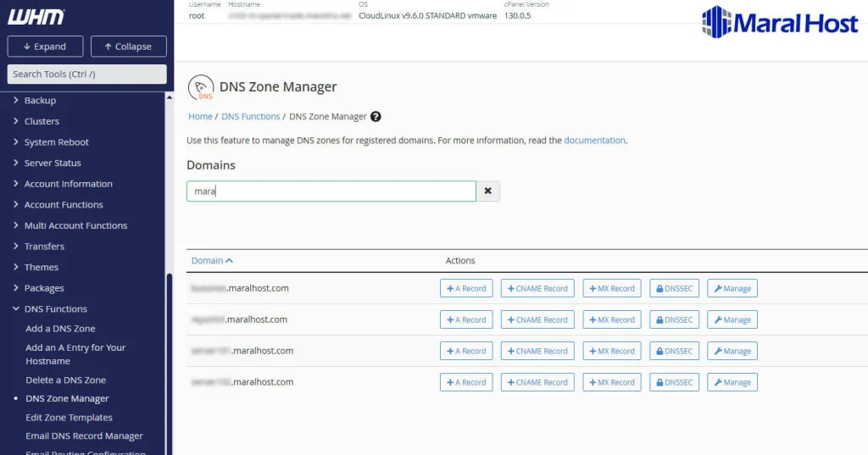Expand the Account Information section

point(68,184)
